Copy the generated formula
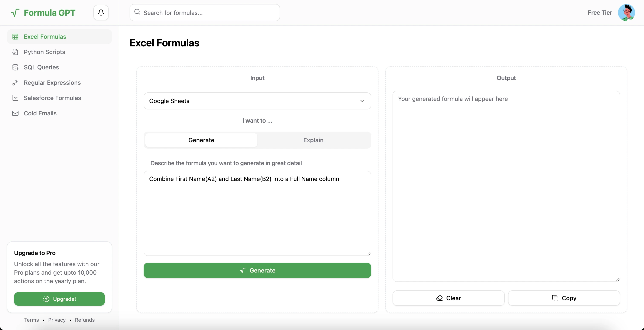The width and height of the screenshot is (644, 330). 564,298
